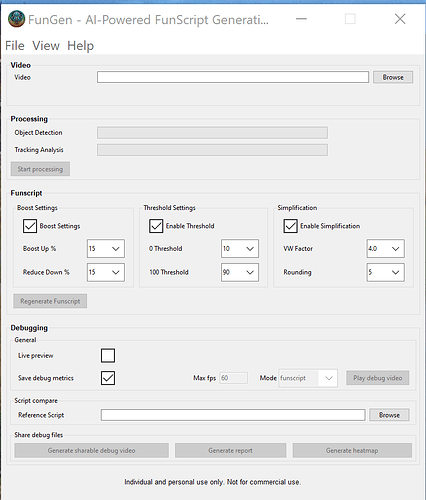Image resolution: width=426 pixels, height=500 pixels.
Task: Click the 'VW Factor' label
Action: [x=298, y=248]
